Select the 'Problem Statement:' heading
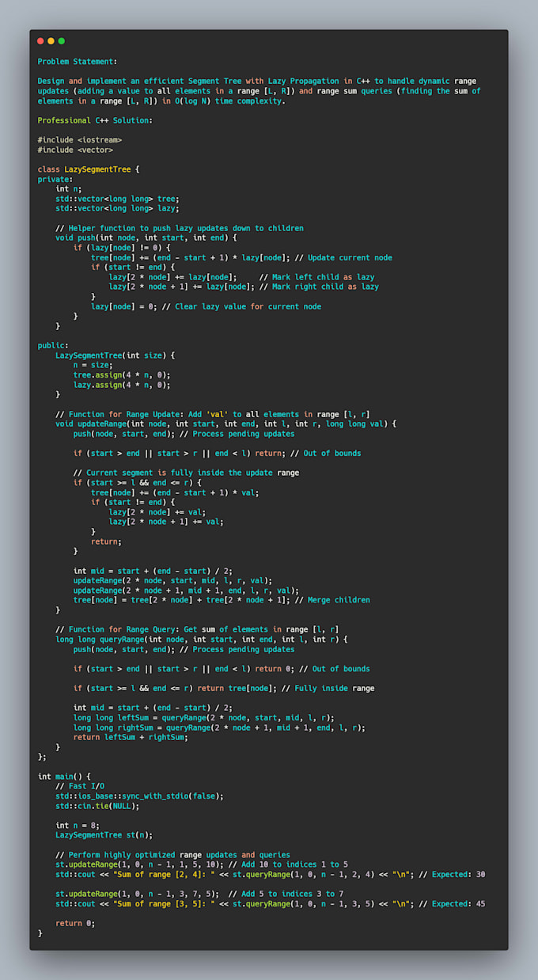Viewport: 538px width, 980px height. [x=78, y=61]
